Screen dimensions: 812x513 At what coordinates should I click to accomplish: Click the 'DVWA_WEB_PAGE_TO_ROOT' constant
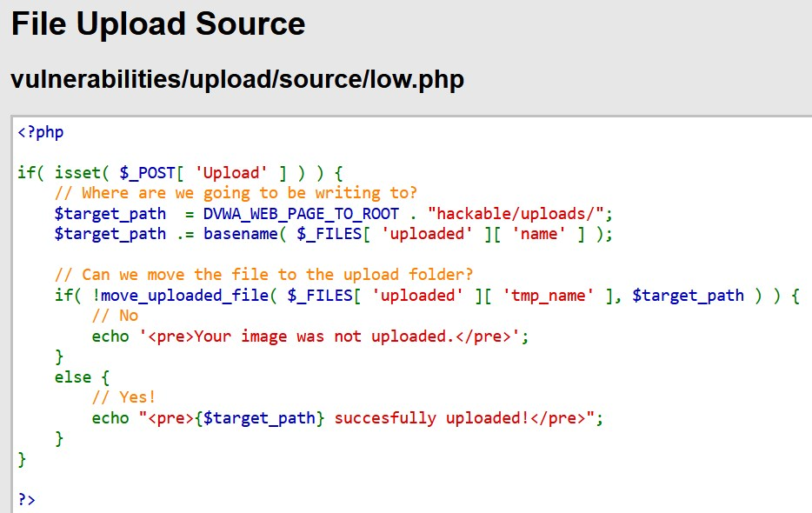click(301, 214)
